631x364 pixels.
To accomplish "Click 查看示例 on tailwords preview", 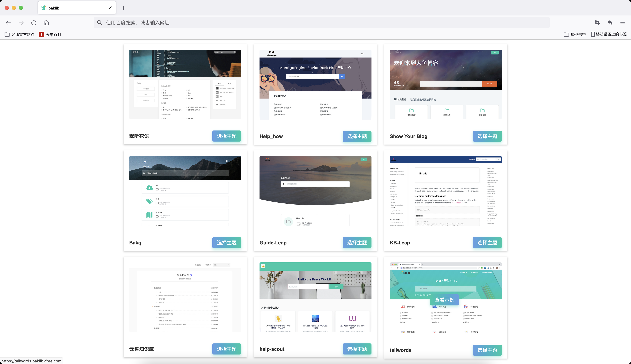I will click(444, 300).
